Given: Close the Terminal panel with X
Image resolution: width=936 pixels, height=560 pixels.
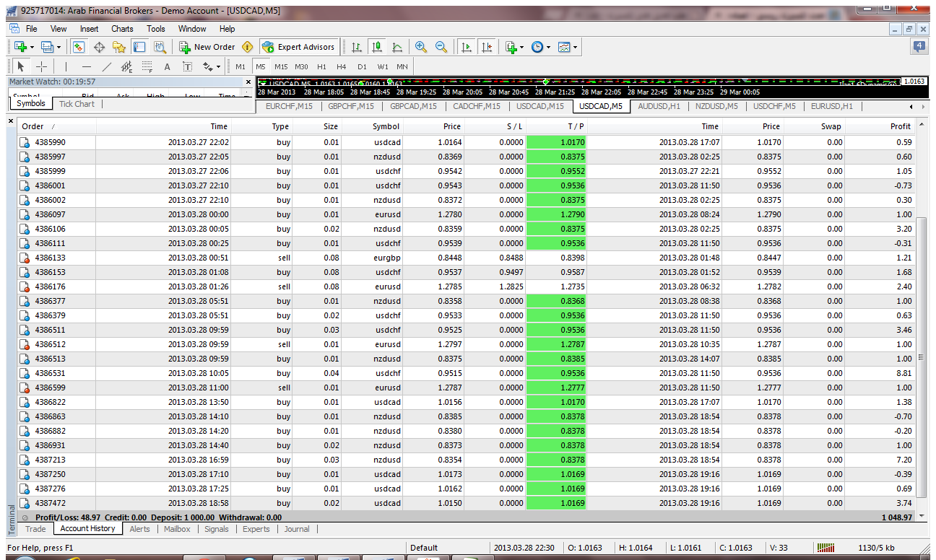Looking at the screenshot, I should [x=11, y=121].
